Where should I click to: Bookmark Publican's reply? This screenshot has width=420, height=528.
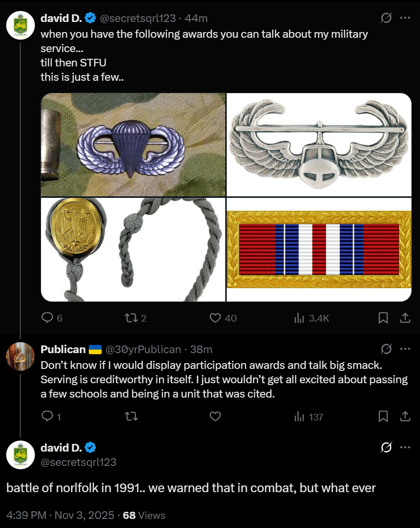click(383, 417)
